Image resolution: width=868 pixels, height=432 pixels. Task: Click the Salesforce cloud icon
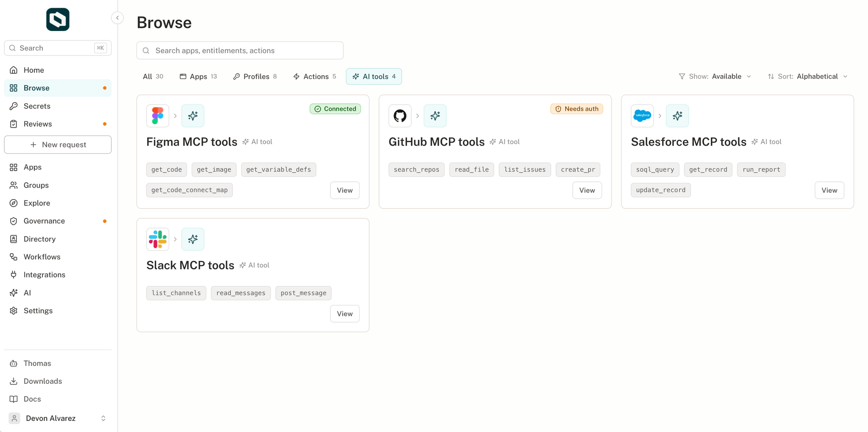642,116
